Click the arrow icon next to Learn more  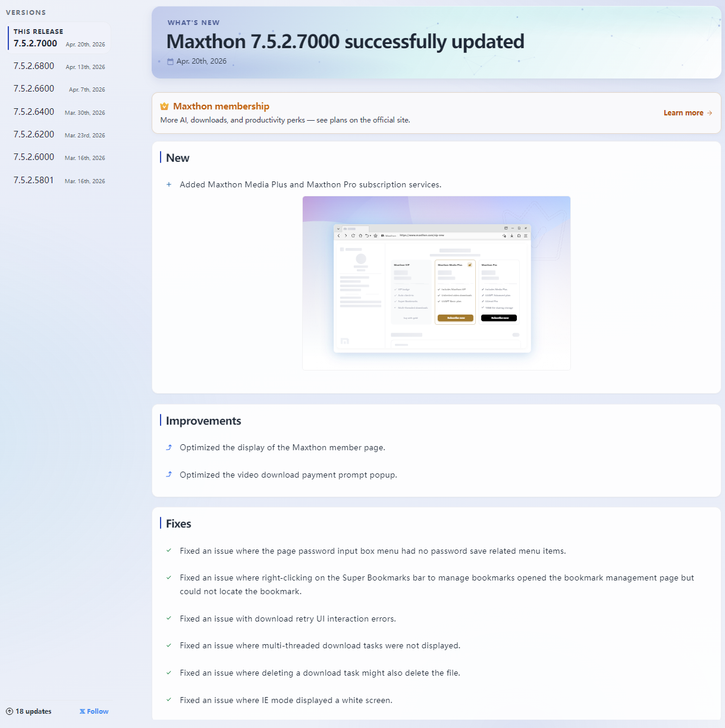(x=710, y=113)
